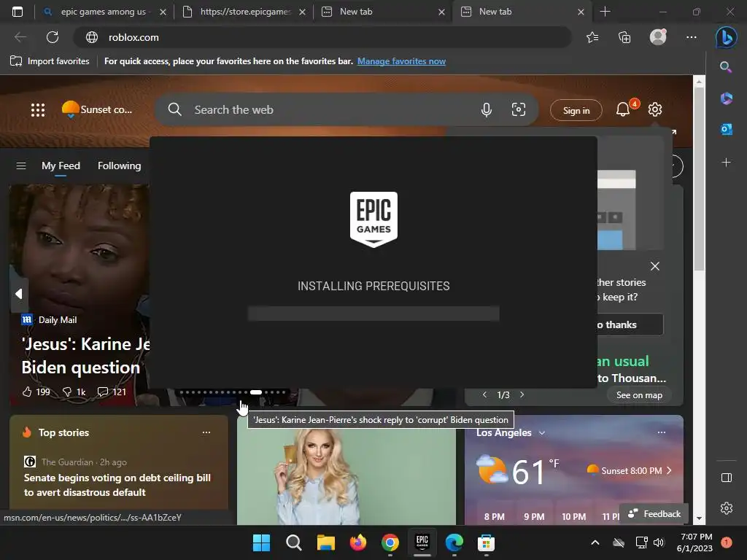Add a sidebar app with plus icon
The image size is (747, 560).
726,163
